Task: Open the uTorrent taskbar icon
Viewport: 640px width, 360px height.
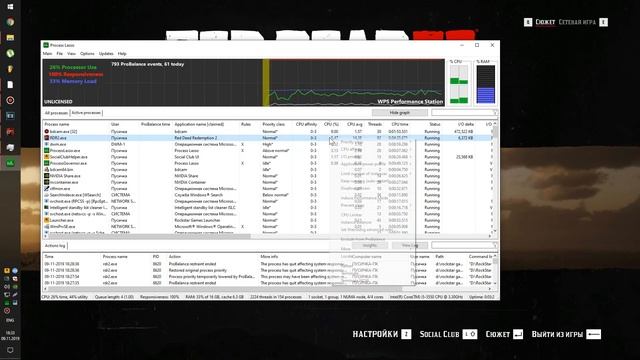Action: tap(10, 53)
